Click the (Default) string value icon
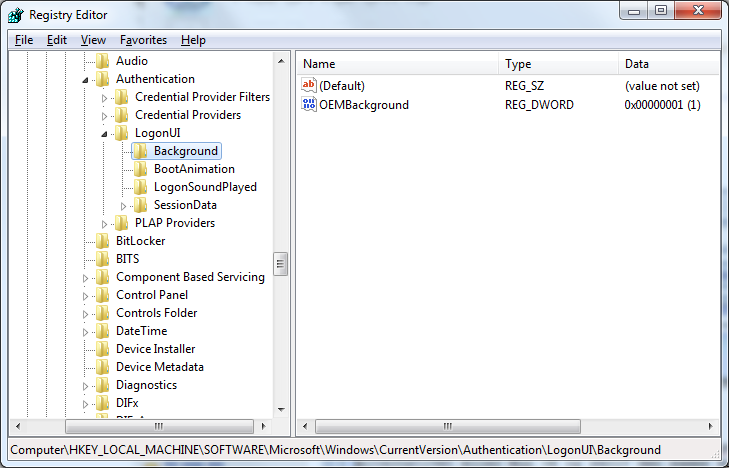This screenshot has width=729, height=468. [309, 86]
